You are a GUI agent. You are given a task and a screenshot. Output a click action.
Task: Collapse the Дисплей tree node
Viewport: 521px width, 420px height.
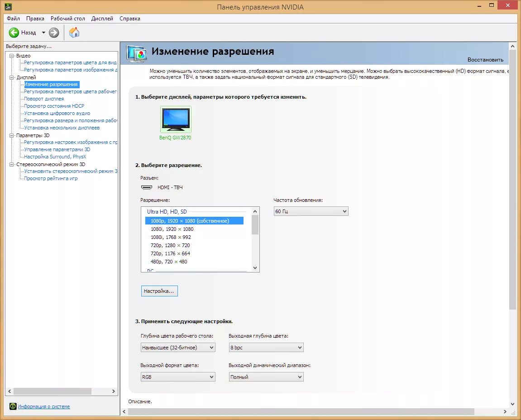click(x=12, y=77)
